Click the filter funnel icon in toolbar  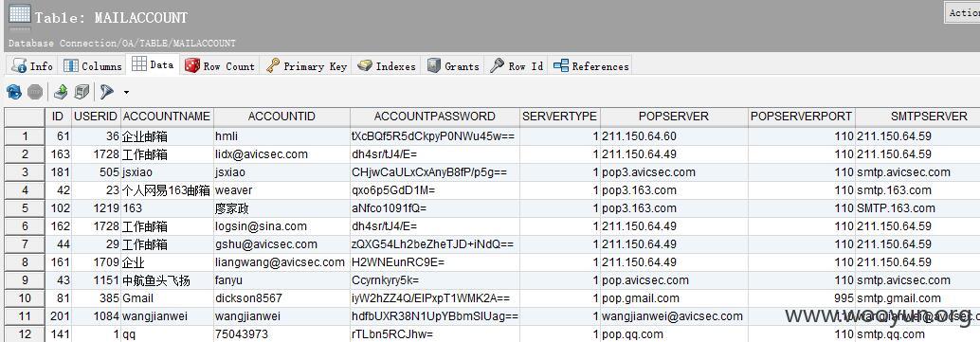pyautogui.click(x=107, y=93)
